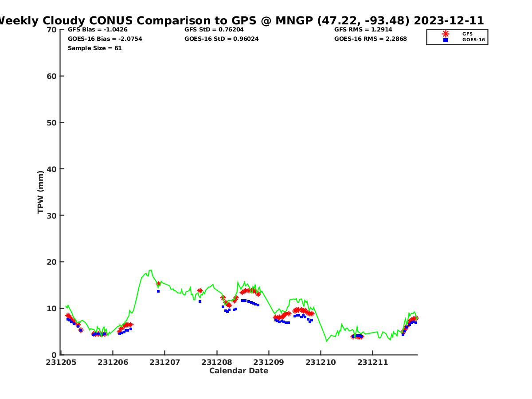This screenshot has height=399, width=532.
Task: Click the GOES-16 legend text label
Action: click(x=473, y=40)
